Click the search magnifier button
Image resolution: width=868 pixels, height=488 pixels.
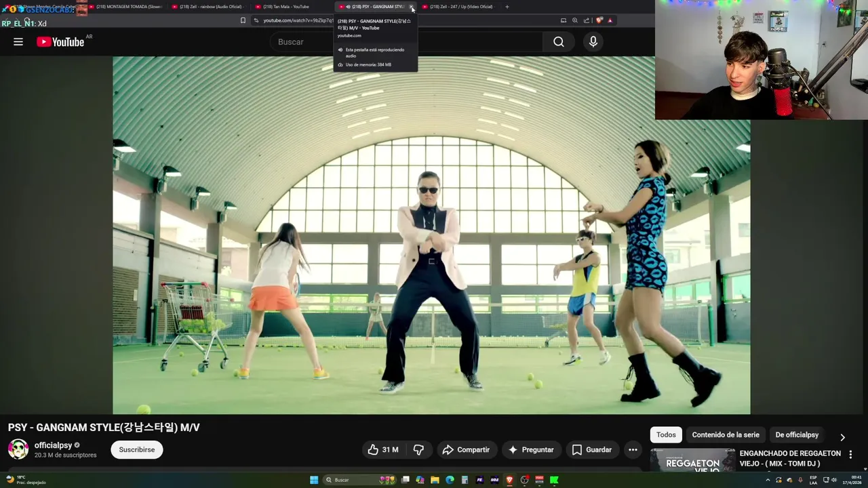click(x=558, y=42)
